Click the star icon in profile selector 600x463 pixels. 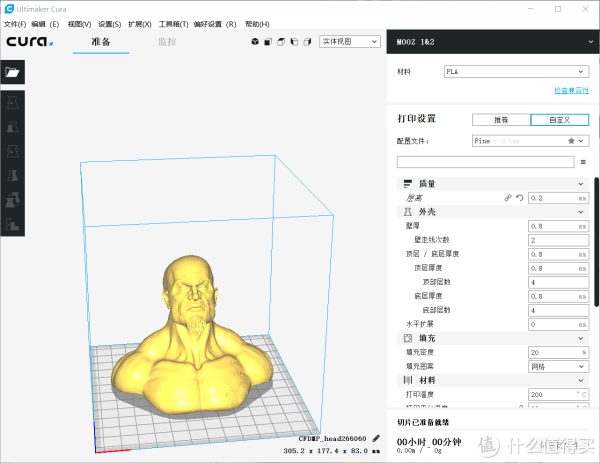[x=571, y=141]
